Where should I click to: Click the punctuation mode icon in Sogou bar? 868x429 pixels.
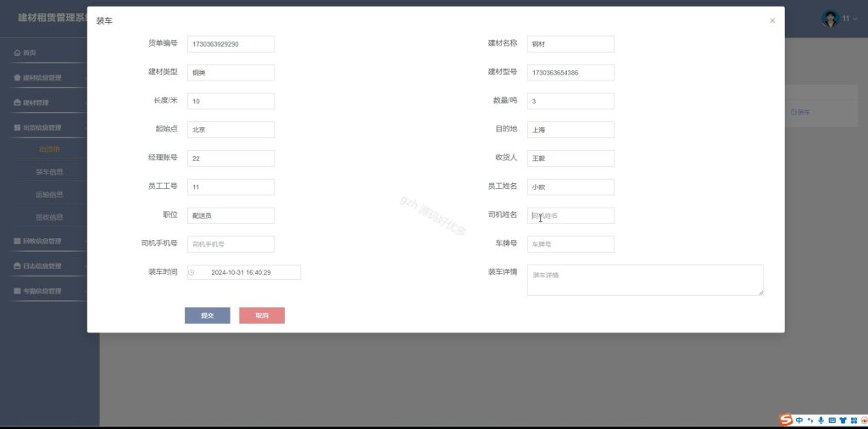tap(810, 421)
